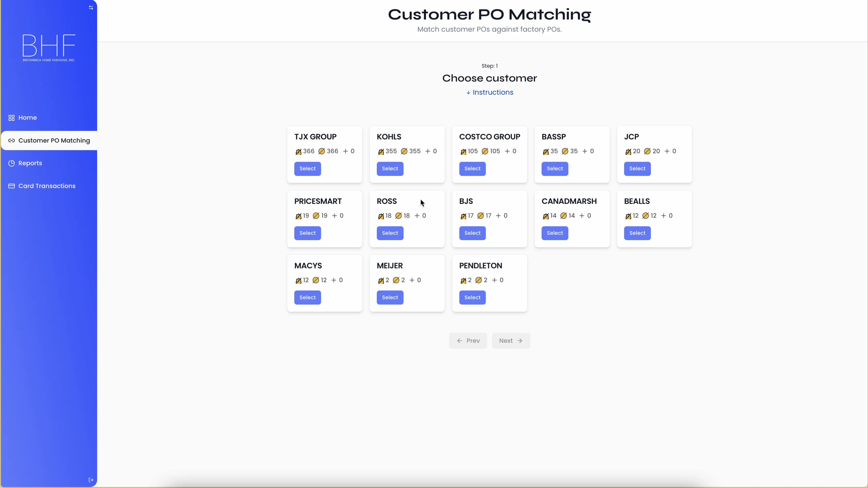Screen dimensions: 868x488
Task: Click the Home grid icon in the sidebar
Action: 11,118
